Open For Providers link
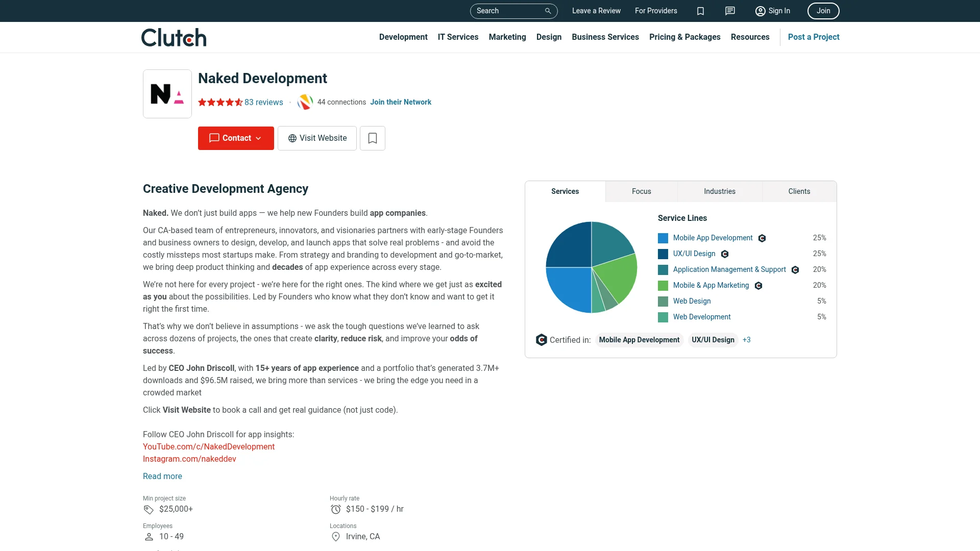980x551 pixels. [656, 11]
